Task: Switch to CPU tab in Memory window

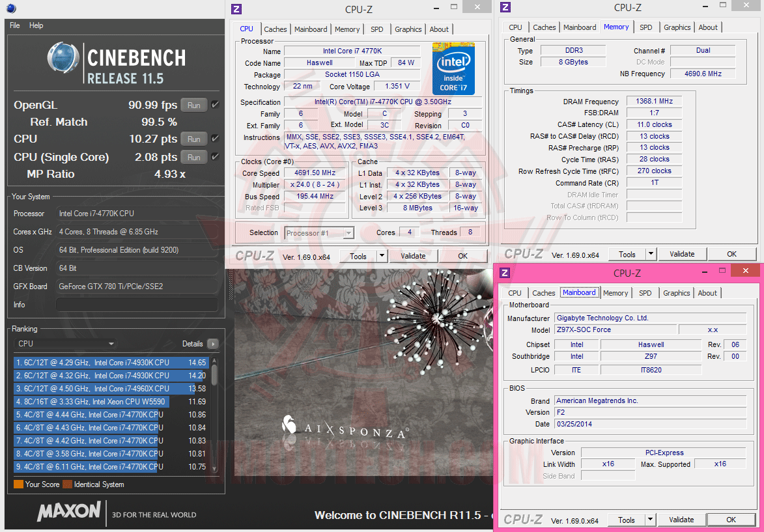Action: coord(515,27)
